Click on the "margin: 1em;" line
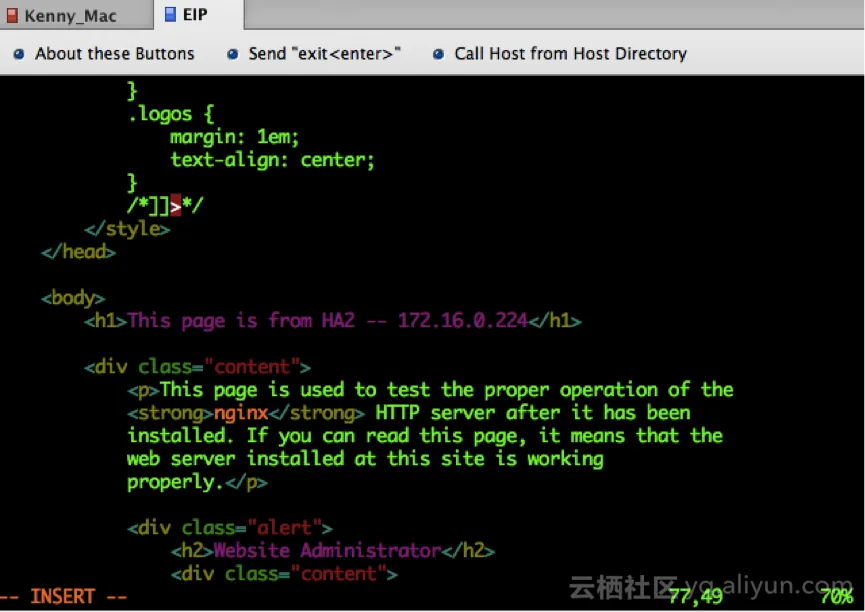This screenshot has height=612, width=865. [234, 137]
